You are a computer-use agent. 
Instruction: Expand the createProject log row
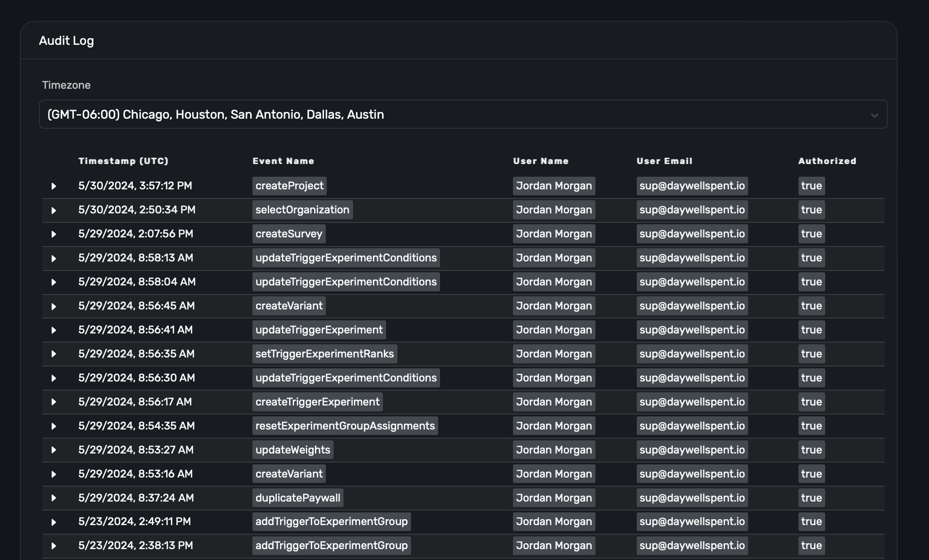pos(53,186)
